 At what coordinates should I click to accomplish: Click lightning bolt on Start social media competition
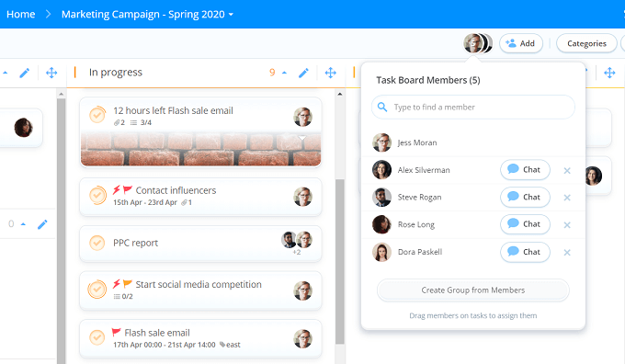117,284
